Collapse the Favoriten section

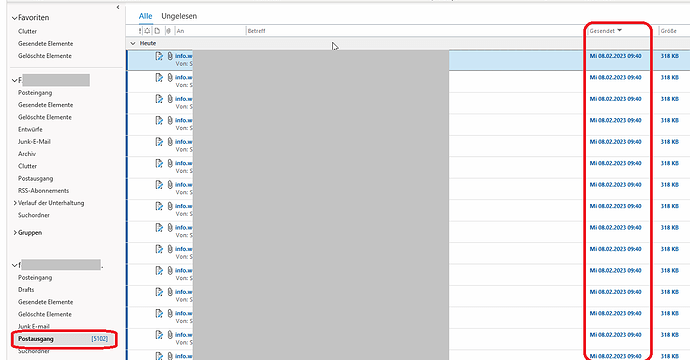(x=15, y=18)
